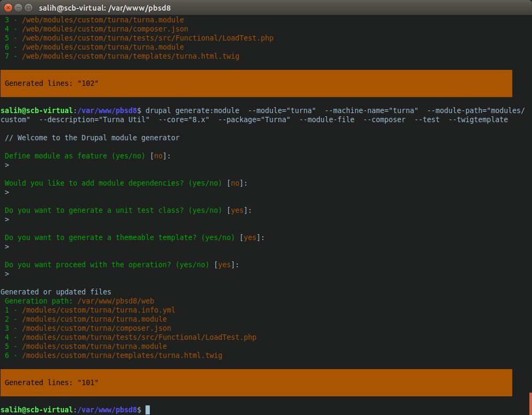Click the cursor at the bottom prompt
Image resolution: width=532 pixels, height=415 pixels.
[148, 410]
